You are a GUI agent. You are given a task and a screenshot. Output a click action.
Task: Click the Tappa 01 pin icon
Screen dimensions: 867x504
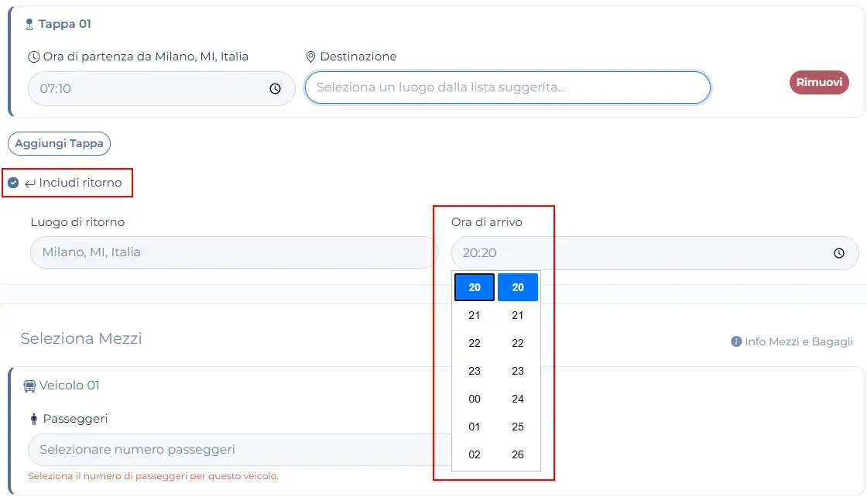29,24
